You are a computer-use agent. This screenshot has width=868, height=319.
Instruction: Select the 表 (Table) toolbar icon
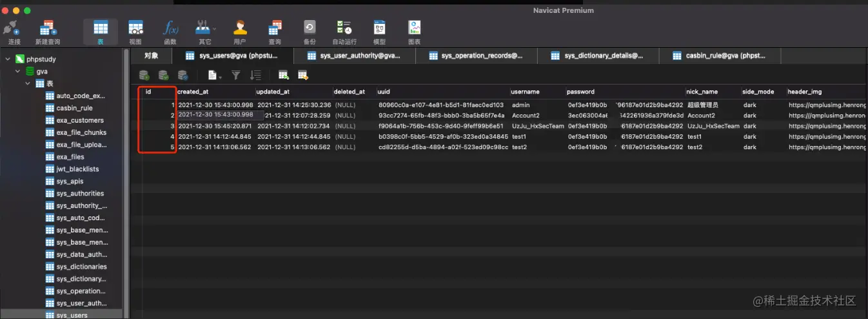coord(101,28)
